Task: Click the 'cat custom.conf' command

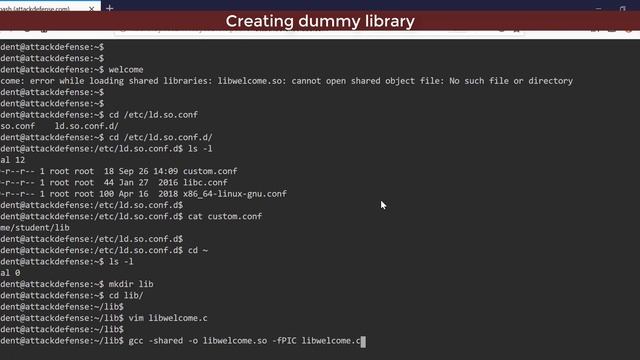Action: click(x=225, y=216)
